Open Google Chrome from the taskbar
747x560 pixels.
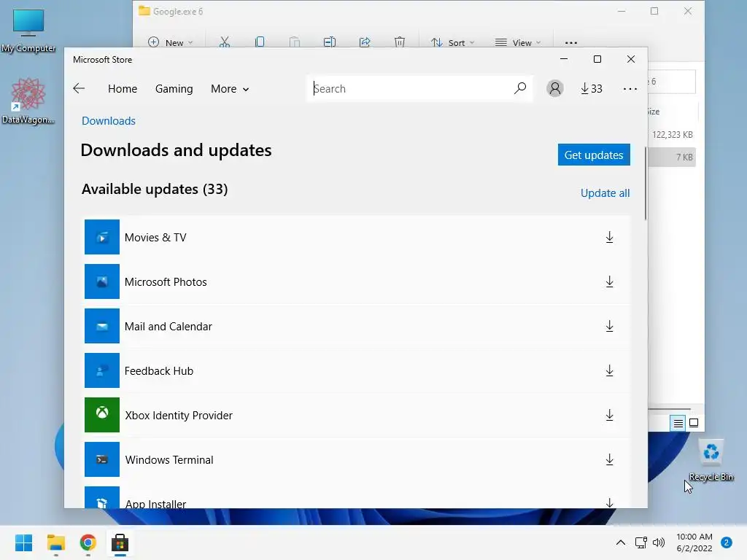tap(88, 542)
